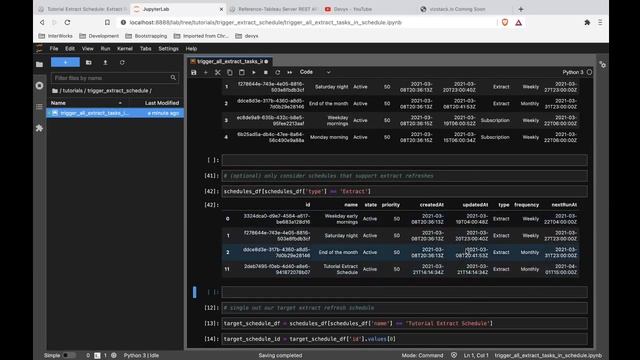Image resolution: width=640 pixels, height=360 pixels.
Task: Click Python 3 | Idle status bar item
Action: (x=141, y=356)
